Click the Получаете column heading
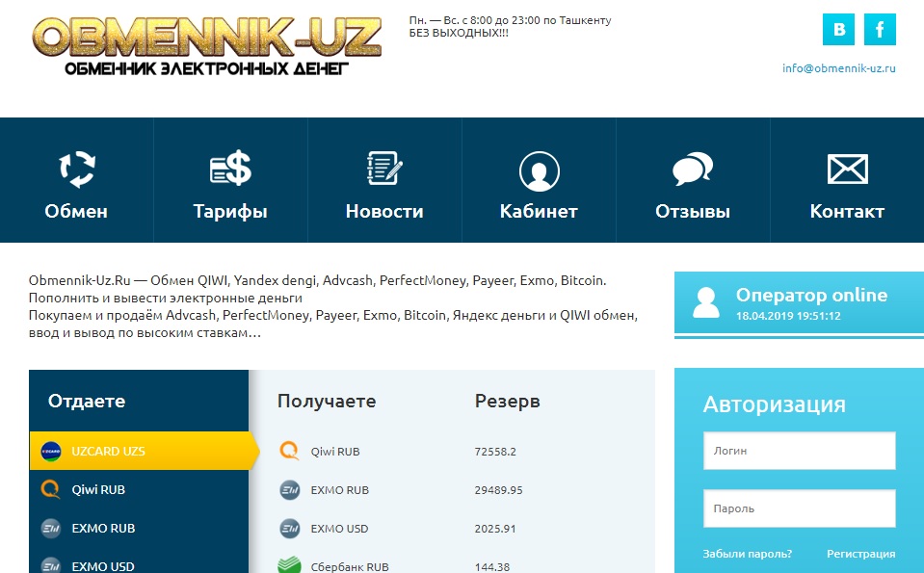924x573 pixels. [x=327, y=402]
